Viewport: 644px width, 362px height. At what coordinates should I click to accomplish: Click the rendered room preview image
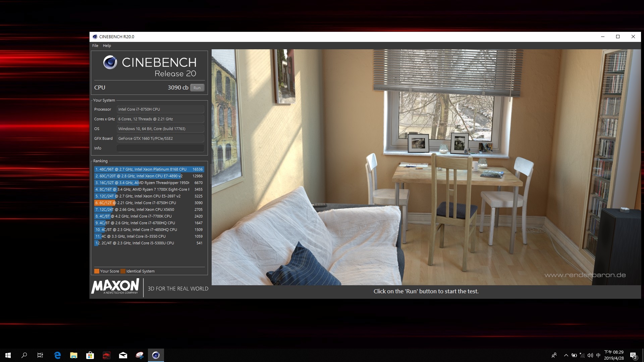coord(426,167)
